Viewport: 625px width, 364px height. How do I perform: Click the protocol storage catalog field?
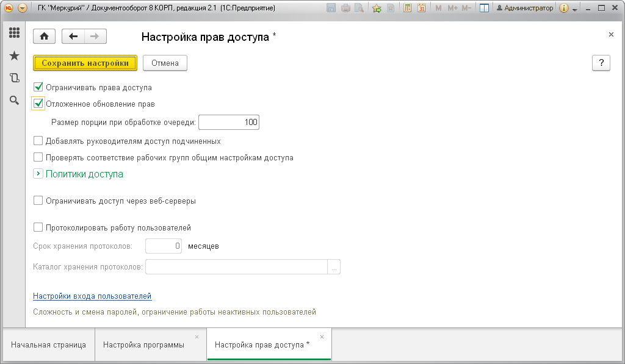click(x=236, y=267)
